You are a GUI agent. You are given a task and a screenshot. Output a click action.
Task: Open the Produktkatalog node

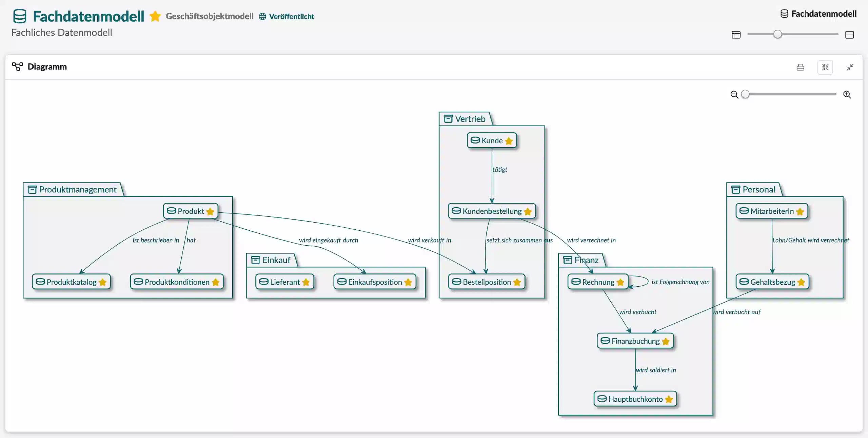[71, 282]
